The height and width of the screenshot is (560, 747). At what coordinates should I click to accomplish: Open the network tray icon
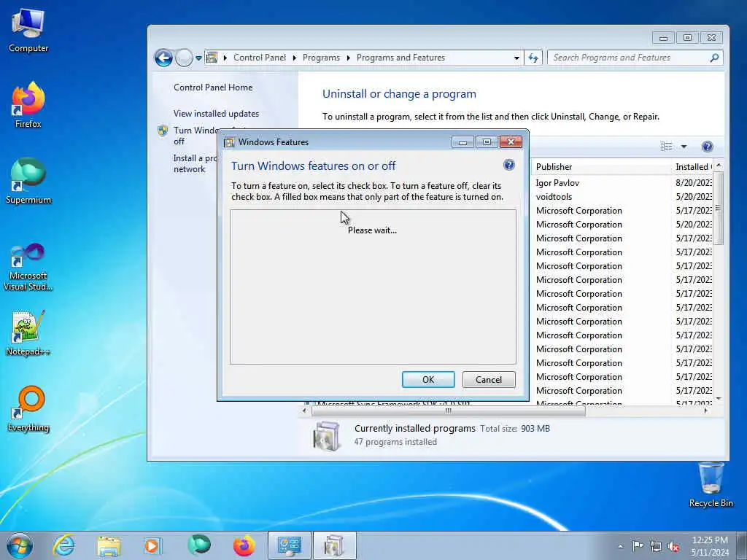point(656,546)
